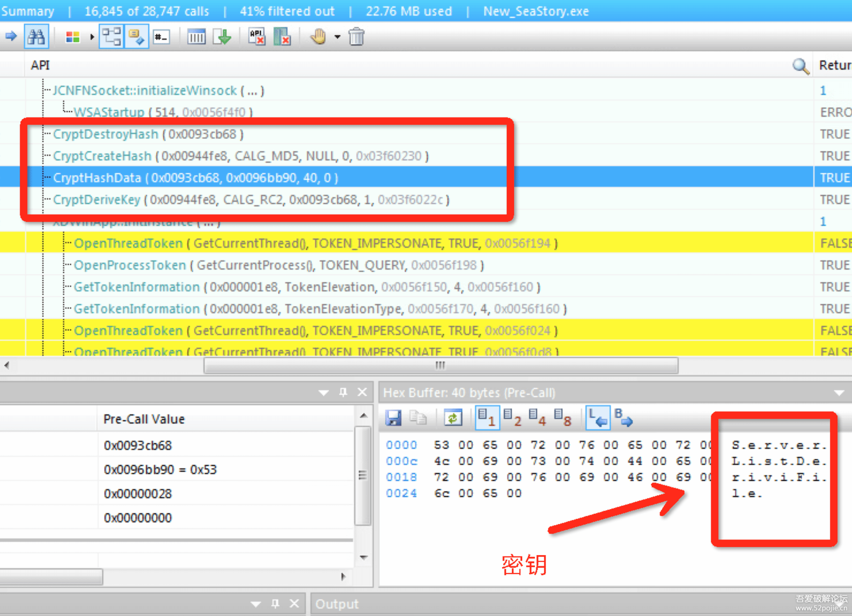Open the bottom-left pane dropdown arrow
The width and height of the screenshot is (852, 616).
click(x=256, y=604)
